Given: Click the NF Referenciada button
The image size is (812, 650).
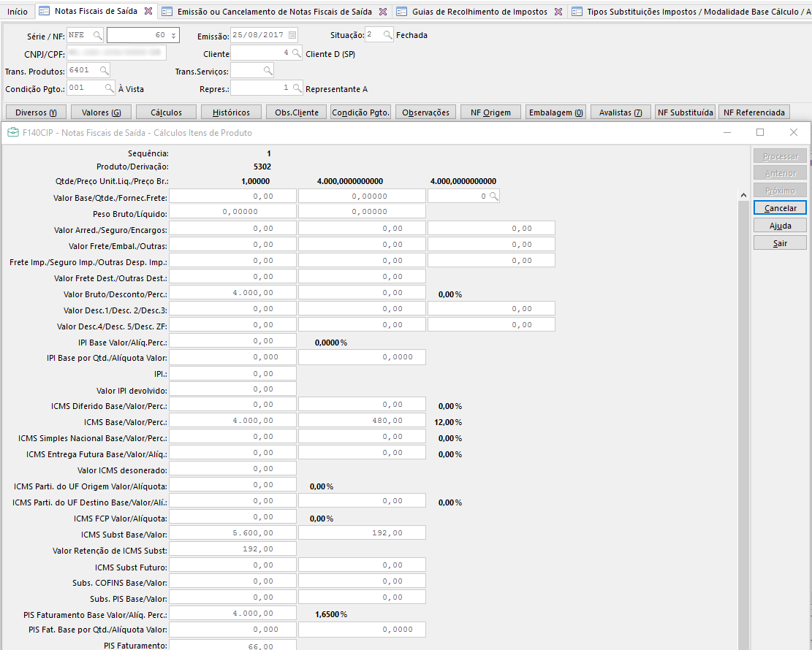Looking at the screenshot, I should click(x=754, y=112).
